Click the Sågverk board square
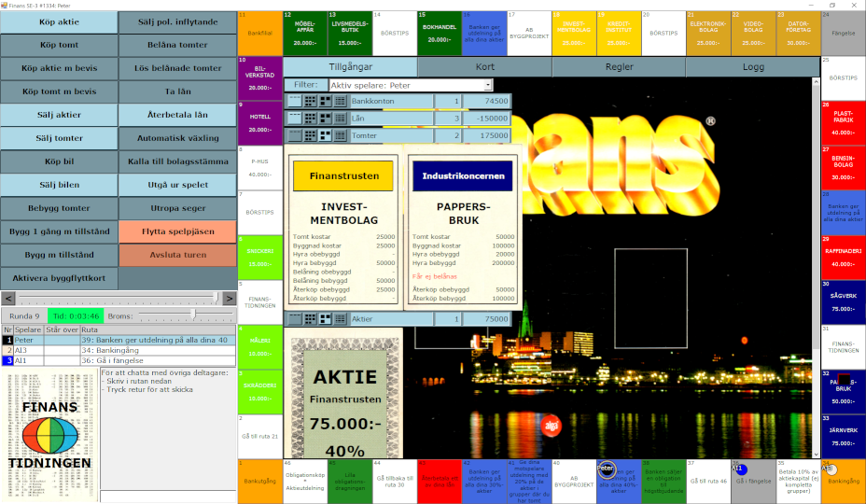Image resolution: width=866 pixels, height=504 pixels. pos(843,301)
